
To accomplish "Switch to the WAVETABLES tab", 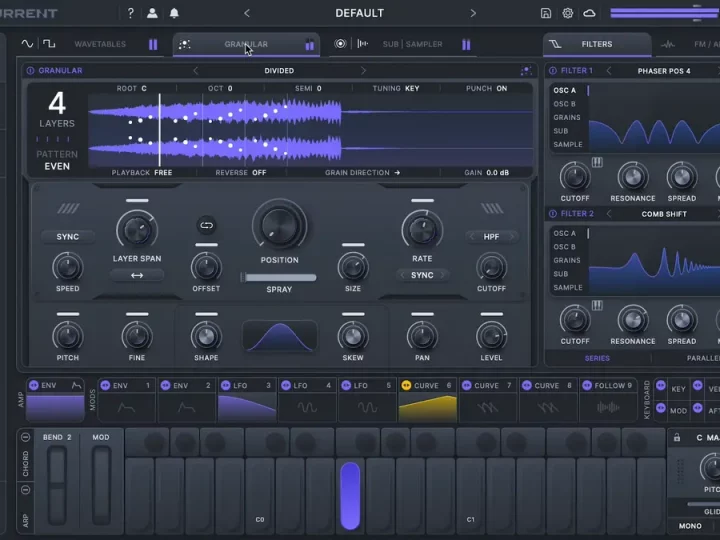I will tap(100, 44).
